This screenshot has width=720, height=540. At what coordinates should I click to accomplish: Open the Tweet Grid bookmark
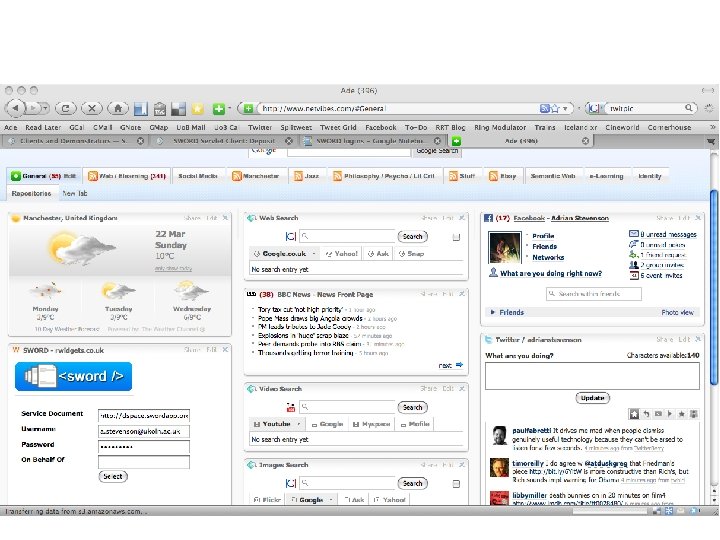[338, 127]
